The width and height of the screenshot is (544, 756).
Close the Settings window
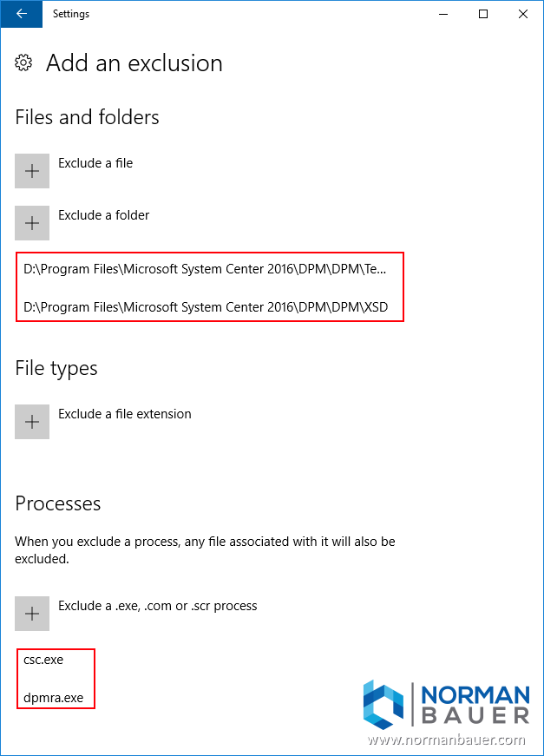pyautogui.click(x=523, y=14)
